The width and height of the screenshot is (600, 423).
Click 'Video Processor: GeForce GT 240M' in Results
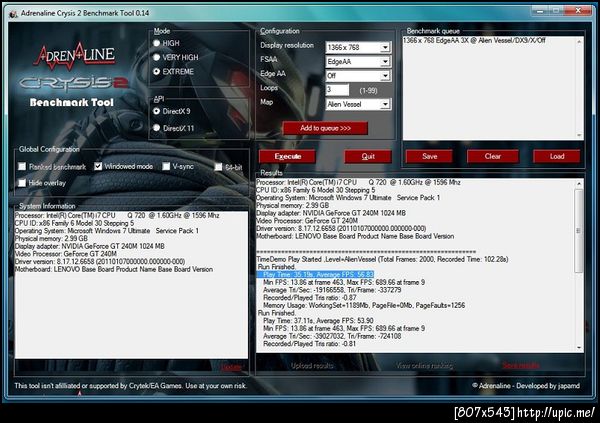click(307, 221)
